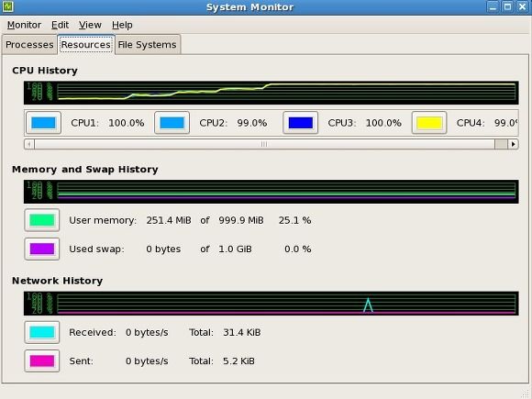Viewport: 532px width, 399px height.
Task: Switch to the File Systems tab
Action: coord(148,45)
